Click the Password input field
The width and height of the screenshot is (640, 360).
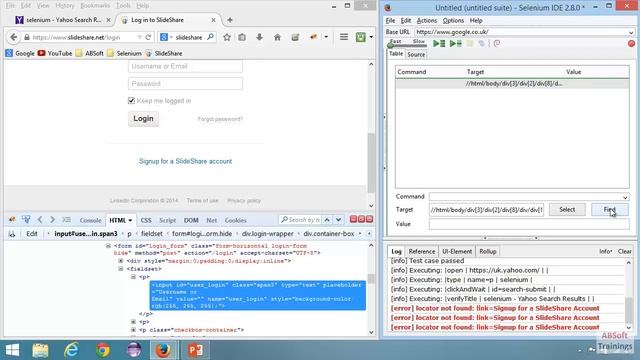tap(185, 84)
